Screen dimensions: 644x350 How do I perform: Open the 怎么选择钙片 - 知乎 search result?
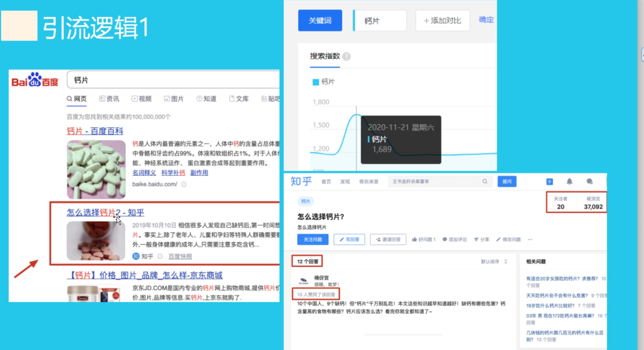(x=105, y=212)
